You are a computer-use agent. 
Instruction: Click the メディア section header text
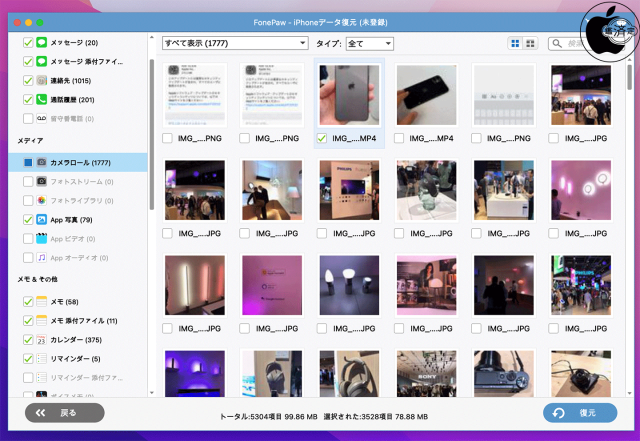click(30, 140)
